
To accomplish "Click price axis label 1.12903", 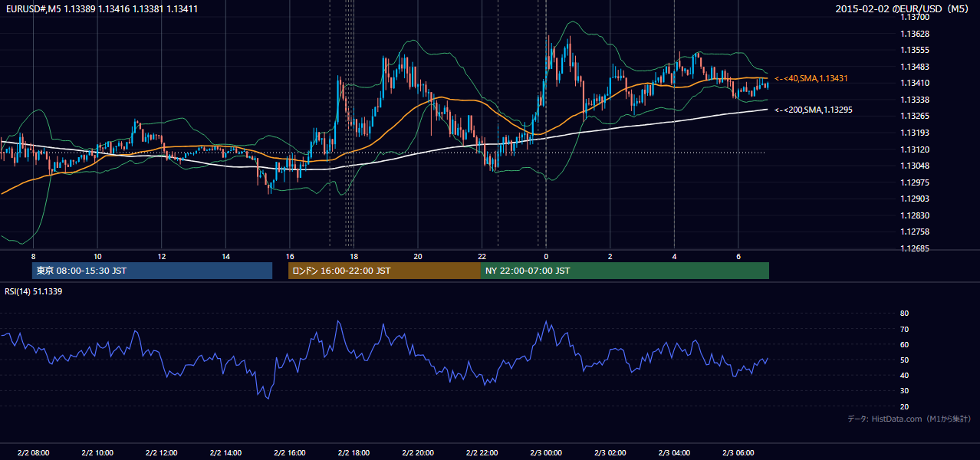I will [x=915, y=199].
